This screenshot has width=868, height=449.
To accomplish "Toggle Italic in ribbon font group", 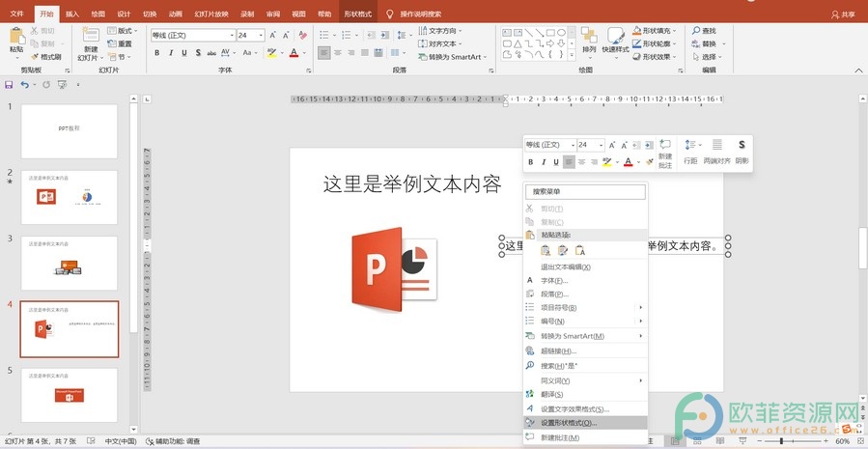I will point(171,52).
